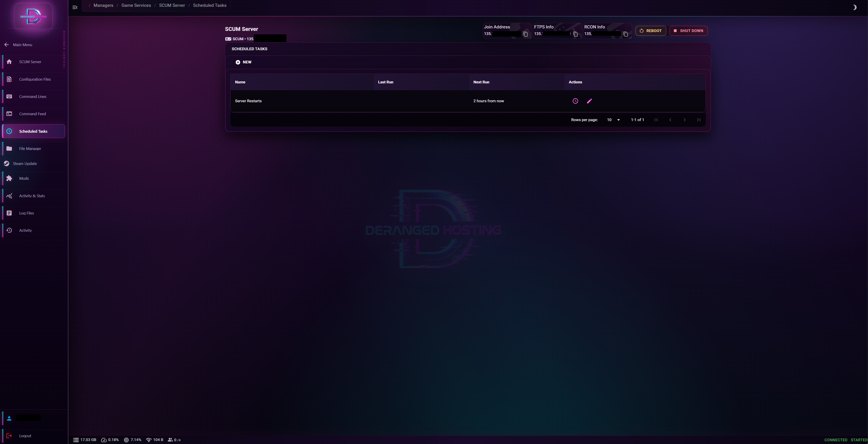Open Command Lines section

(33, 97)
